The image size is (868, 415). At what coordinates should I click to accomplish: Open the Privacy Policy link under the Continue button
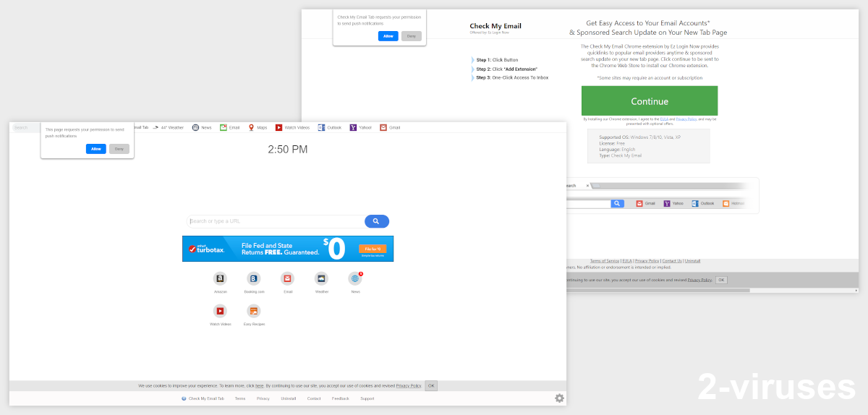(686, 119)
